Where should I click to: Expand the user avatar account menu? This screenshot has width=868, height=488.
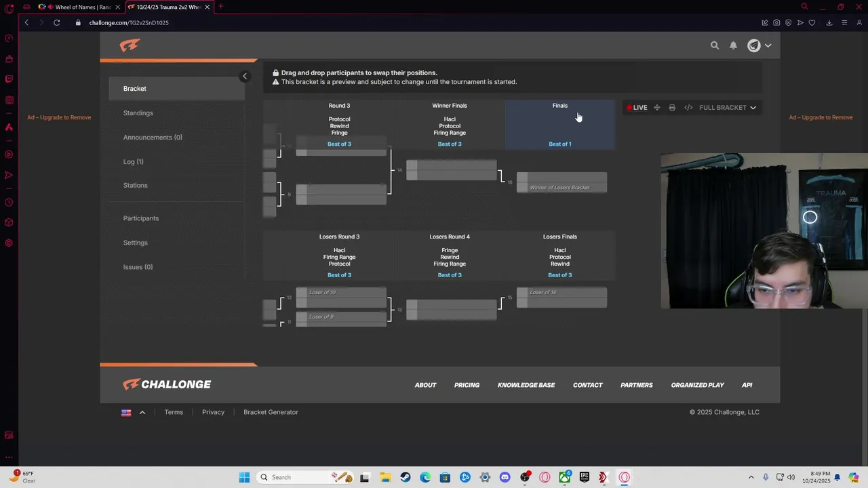[x=759, y=45]
